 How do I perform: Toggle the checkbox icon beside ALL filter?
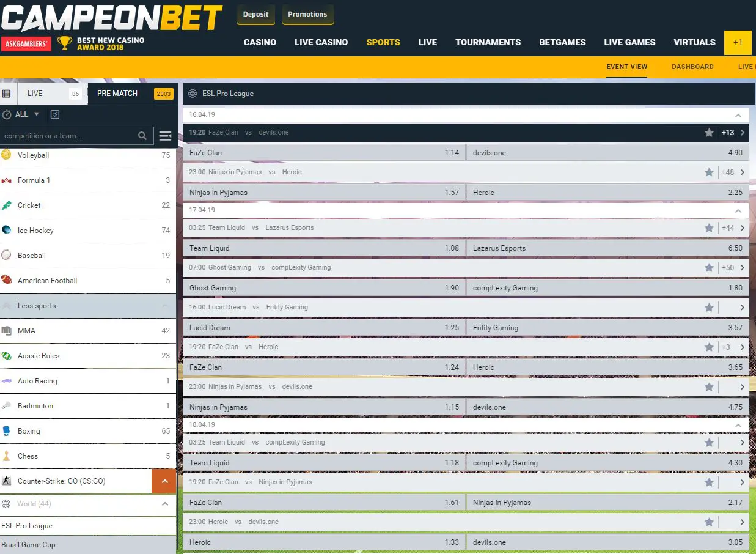(x=55, y=114)
